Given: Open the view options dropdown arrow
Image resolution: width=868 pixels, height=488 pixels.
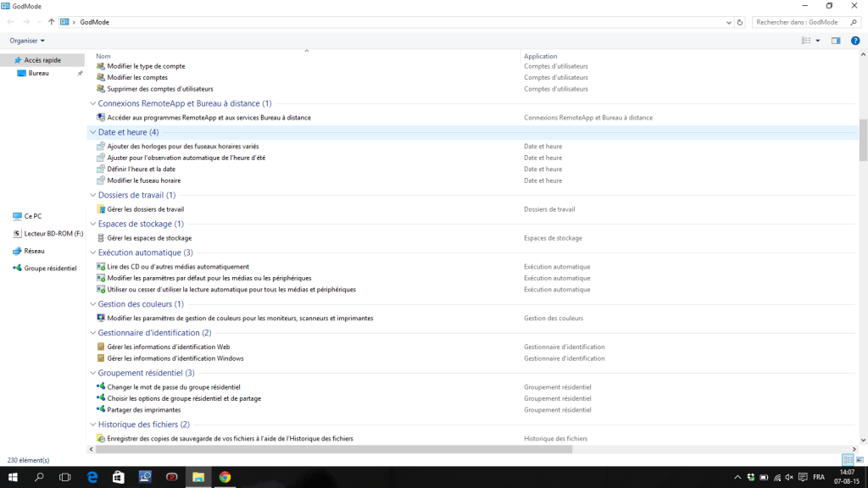Looking at the screenshot, I should point(817,41).
